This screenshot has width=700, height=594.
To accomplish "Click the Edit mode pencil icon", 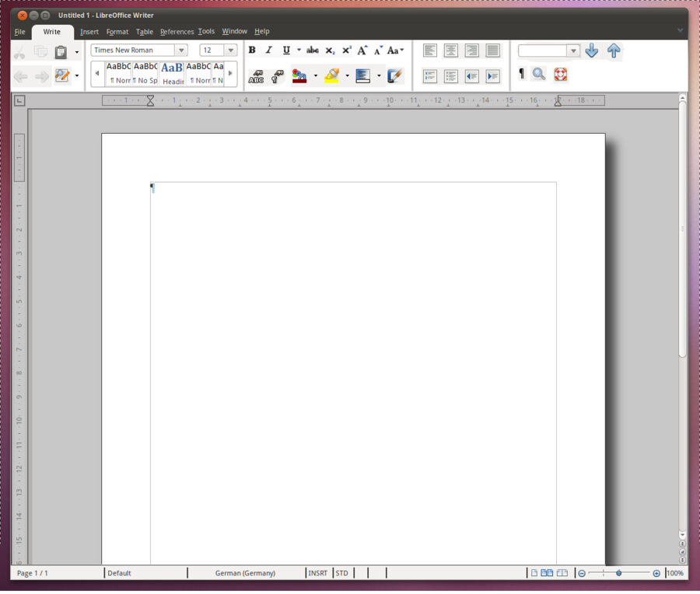I will (x=62, y=75).
